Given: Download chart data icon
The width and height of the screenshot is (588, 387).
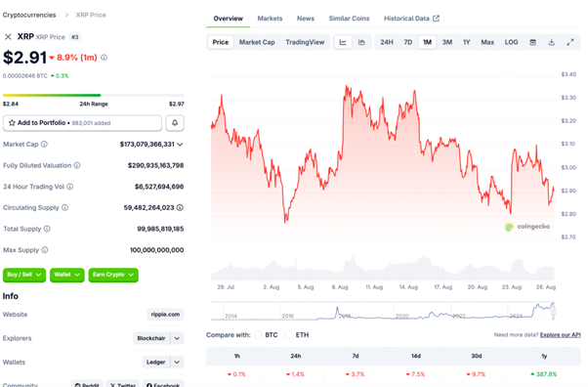Looking at the screenshot, I should pos(551,42).
